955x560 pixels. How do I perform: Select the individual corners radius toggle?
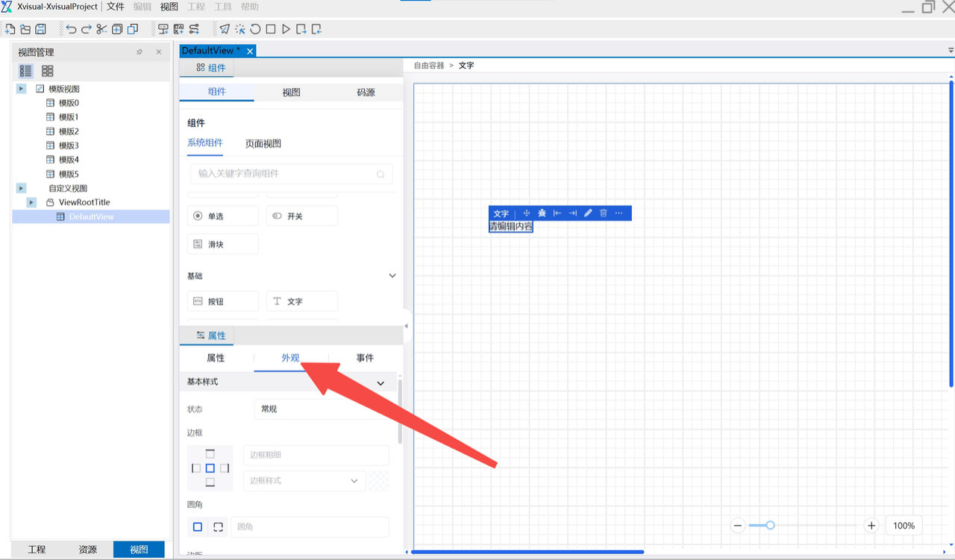[x=218, y=527]
